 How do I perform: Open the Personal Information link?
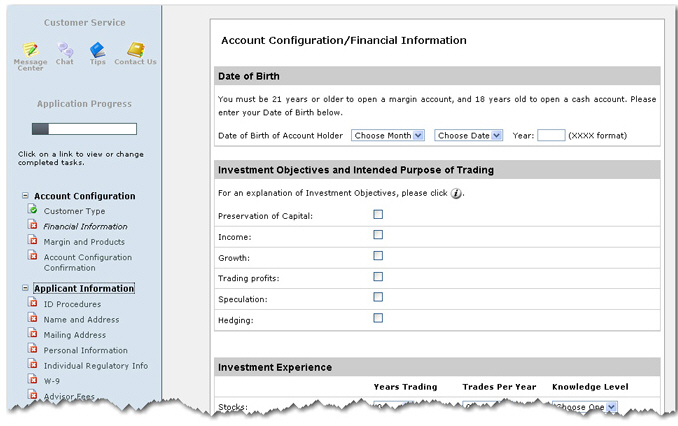click(x=86, y=350)
